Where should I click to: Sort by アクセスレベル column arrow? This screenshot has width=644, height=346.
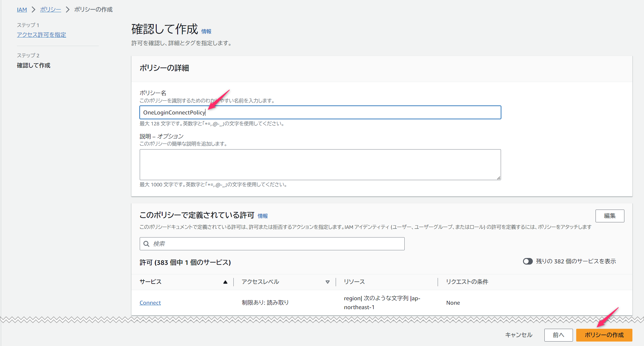click(327, 282)
